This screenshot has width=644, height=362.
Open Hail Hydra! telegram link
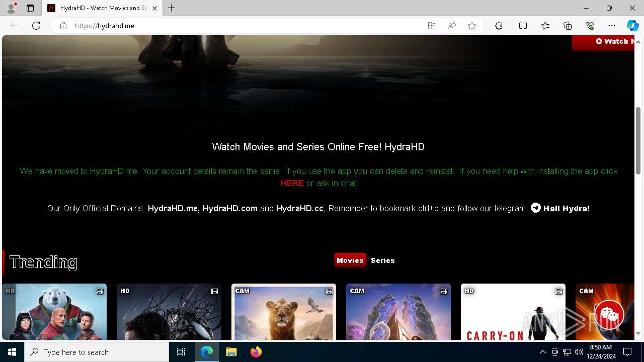click(x=567, y=208)
